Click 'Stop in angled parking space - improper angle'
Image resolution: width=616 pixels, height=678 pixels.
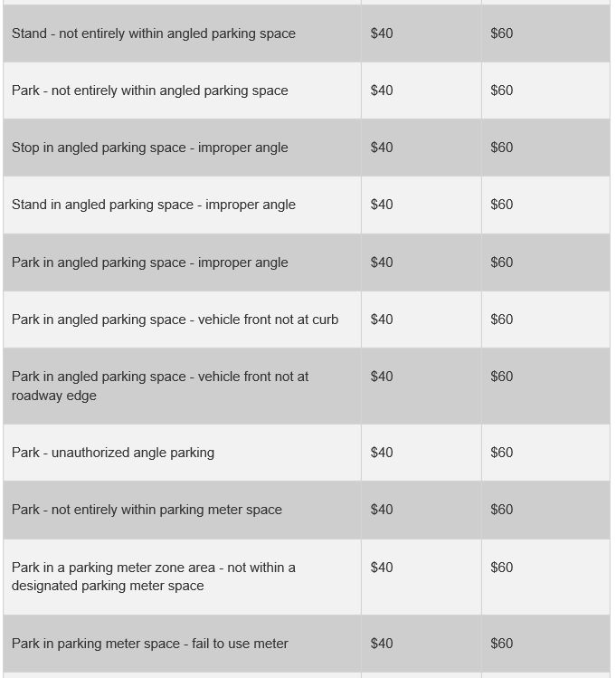149,148
